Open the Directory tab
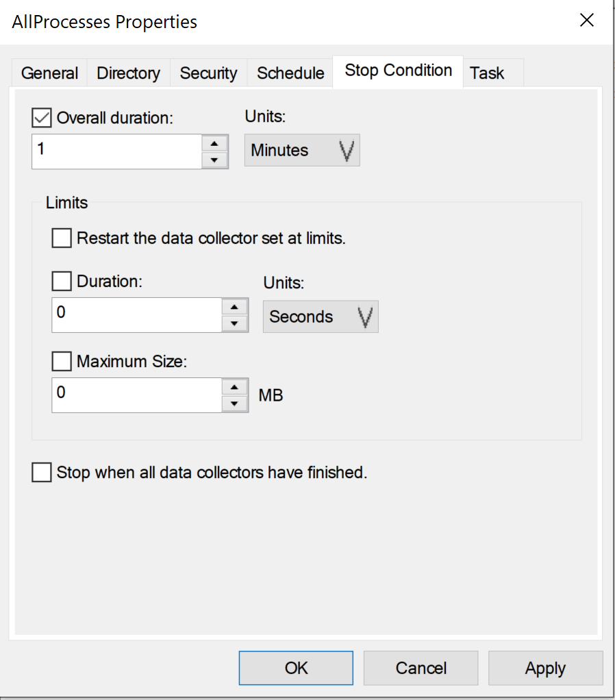This screenshot has height=700, width=615. point(128,73)
